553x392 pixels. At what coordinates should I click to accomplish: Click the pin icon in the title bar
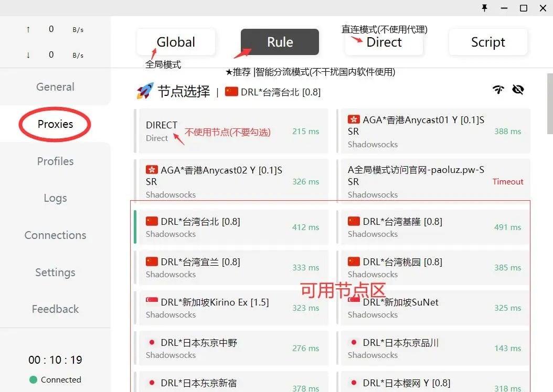click(485, 8)
